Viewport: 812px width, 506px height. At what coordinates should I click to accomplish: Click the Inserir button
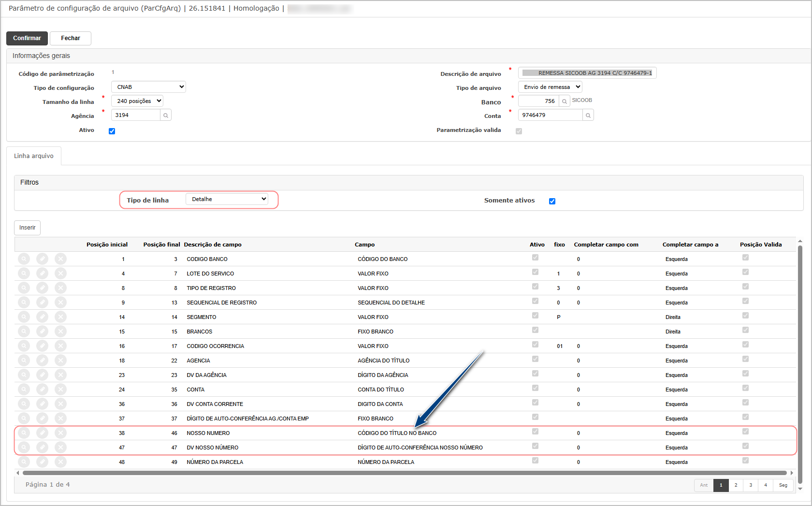pos(27,228)
